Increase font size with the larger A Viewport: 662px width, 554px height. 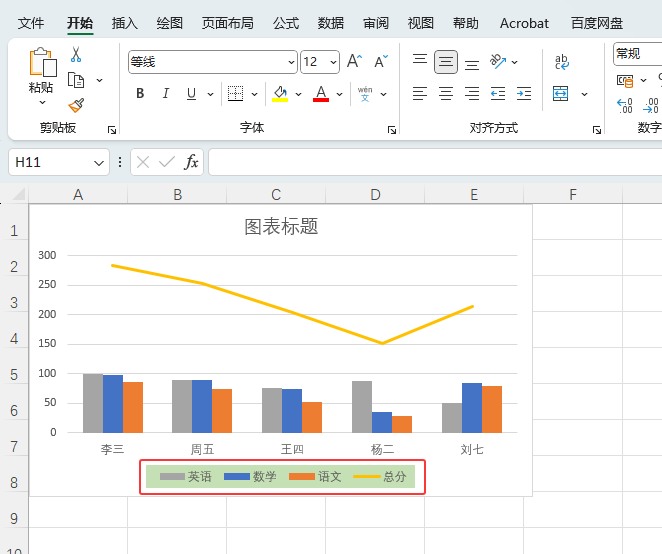coord(354,62)
